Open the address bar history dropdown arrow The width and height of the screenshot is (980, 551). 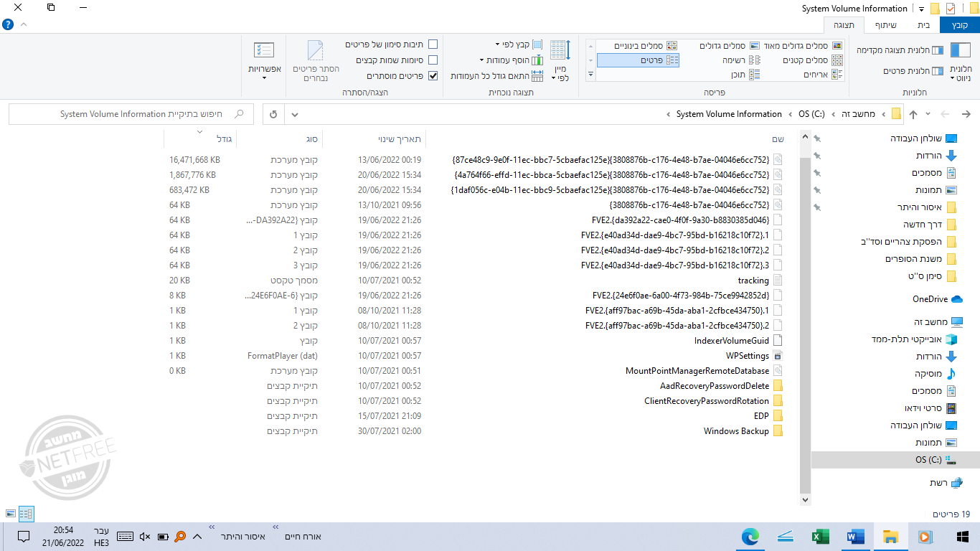point(295,114)
